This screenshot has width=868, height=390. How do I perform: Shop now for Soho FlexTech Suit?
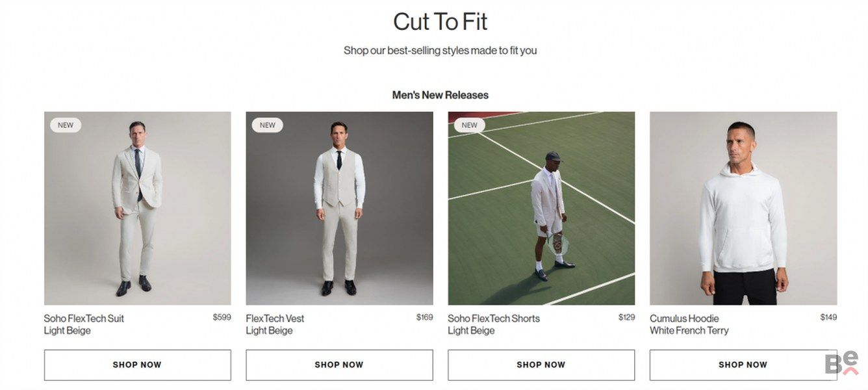pos(138,365)
